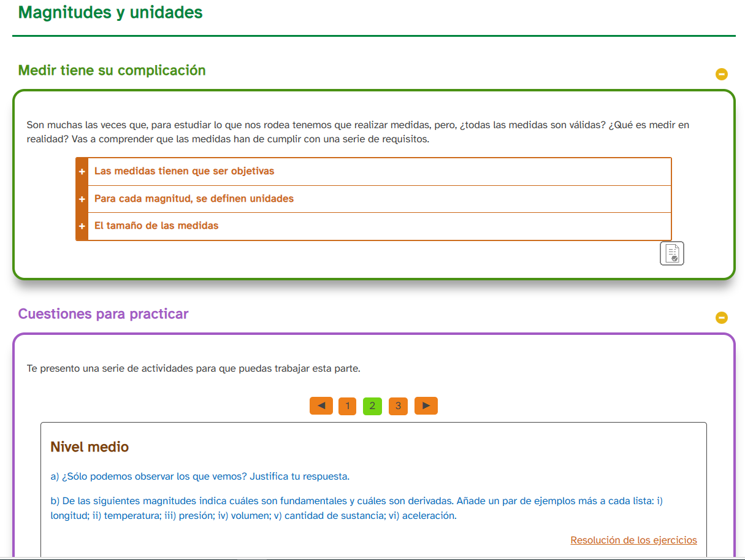
Task: Click question a) about observing what we see
Action: pyautogui.click(x=200, y=477)
